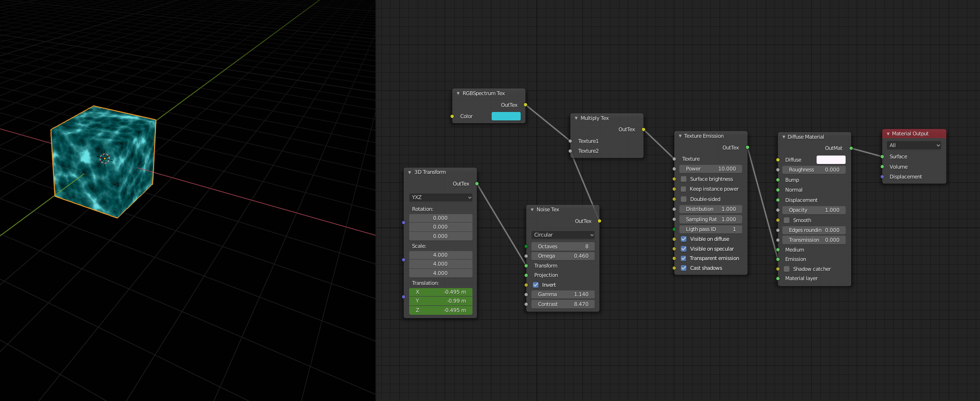Collapse the Diffuse Material node
The height and width of the screenshot is (401, 980).
pyautogui.click(x=783, y=137)
